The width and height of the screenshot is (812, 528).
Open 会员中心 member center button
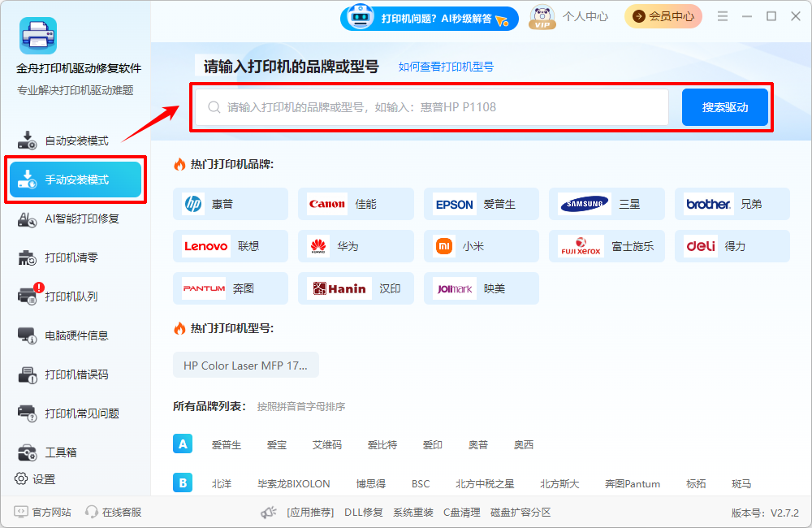click(663, 16)
